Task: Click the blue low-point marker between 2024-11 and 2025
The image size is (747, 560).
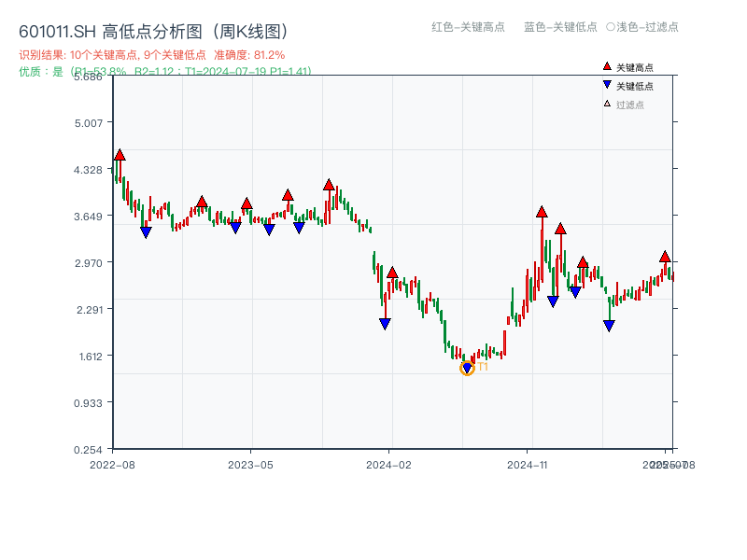Action: (608, 324)
